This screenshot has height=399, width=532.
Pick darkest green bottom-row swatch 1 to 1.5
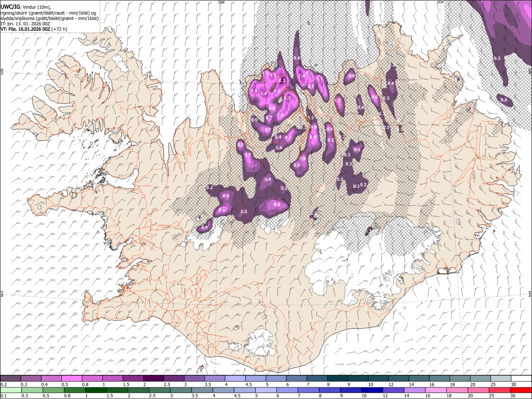(x=96, y=389)
